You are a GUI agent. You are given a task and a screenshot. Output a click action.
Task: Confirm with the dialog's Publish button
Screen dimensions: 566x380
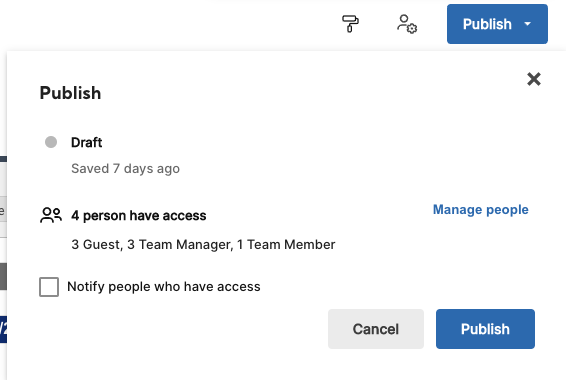[x=485, y=329]
